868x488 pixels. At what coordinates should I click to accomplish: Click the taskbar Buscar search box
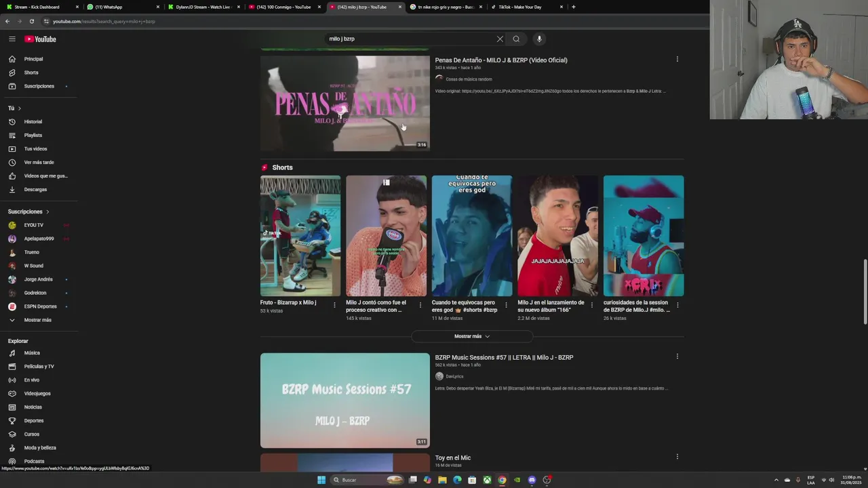click(x=367, y=480)
